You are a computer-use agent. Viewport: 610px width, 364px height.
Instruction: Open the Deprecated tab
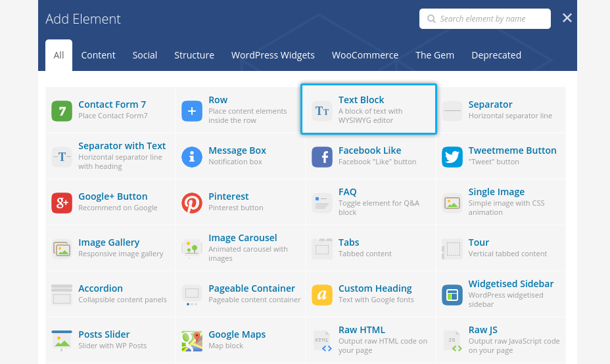tap(496, 55)
